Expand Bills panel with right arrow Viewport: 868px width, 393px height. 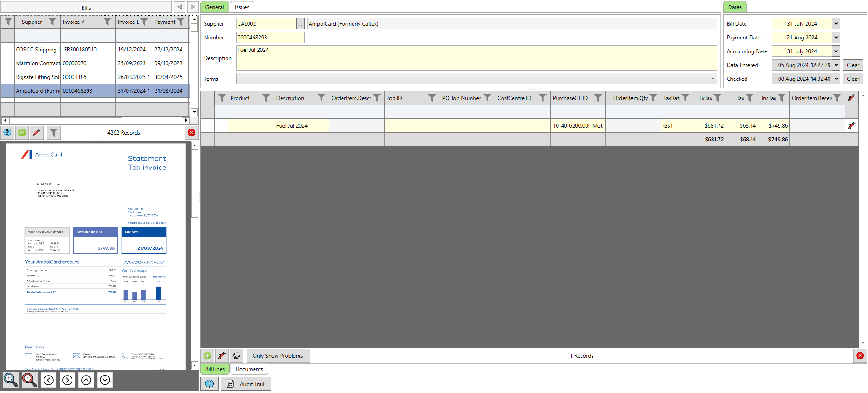pos(193,7)
